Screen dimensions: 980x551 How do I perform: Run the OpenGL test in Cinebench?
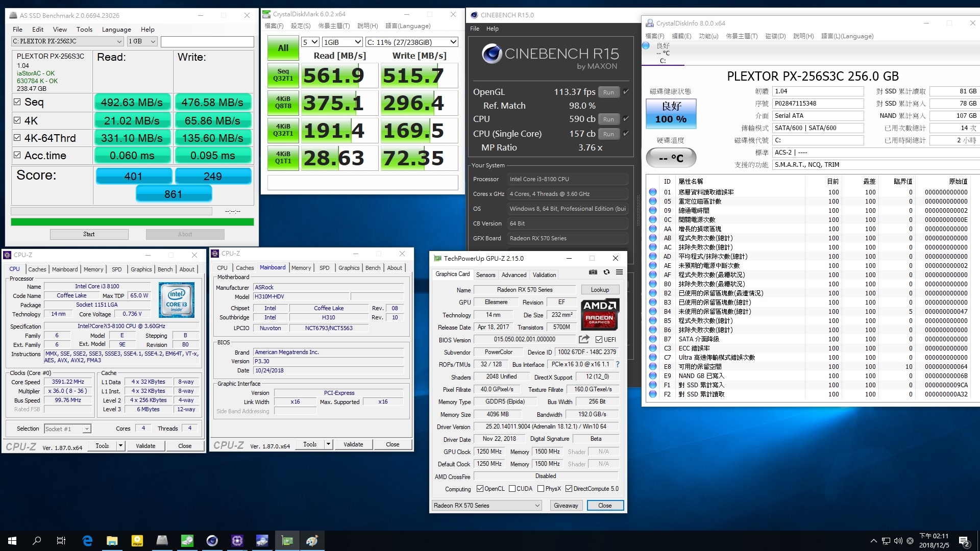pos(608,92)
